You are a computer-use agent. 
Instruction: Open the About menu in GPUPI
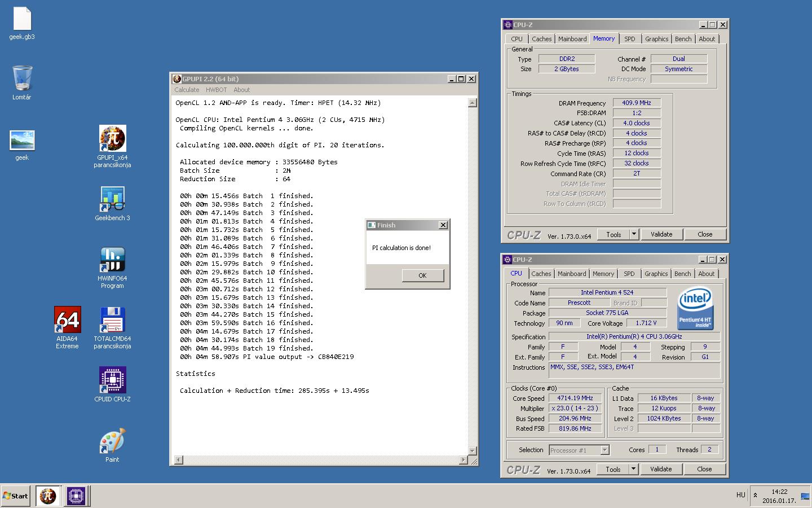(x=241, y=90)
